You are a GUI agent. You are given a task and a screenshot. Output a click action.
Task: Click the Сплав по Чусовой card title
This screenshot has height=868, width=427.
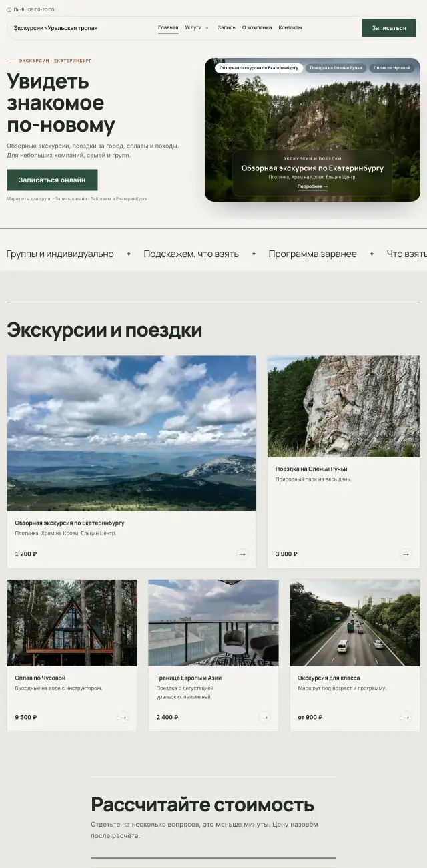pos(40,678)
